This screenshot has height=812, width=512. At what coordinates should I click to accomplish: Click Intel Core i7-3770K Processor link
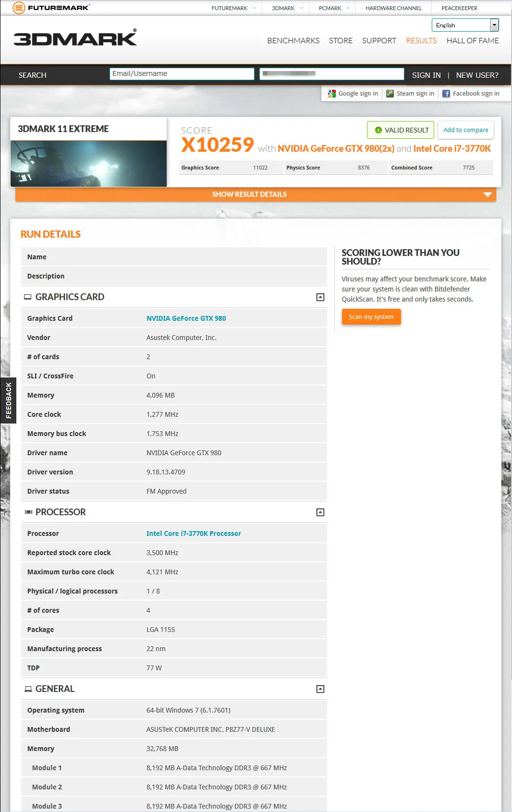194,533
